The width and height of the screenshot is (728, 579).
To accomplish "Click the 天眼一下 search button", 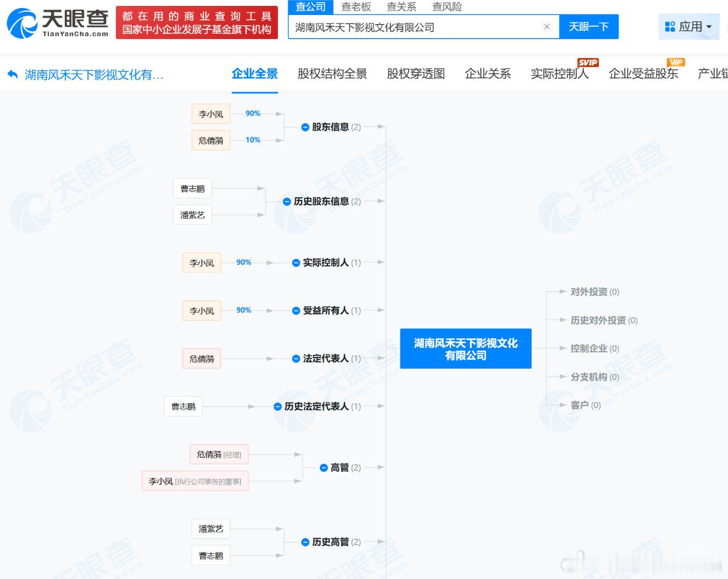I will pos(589,27).
